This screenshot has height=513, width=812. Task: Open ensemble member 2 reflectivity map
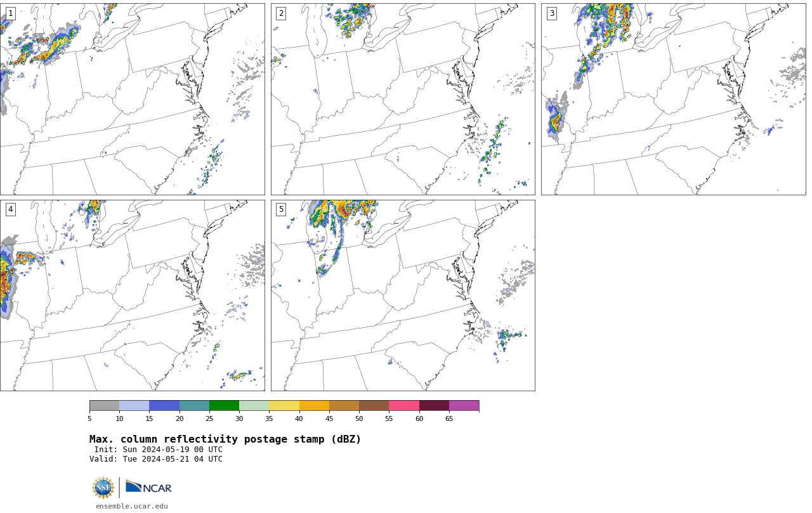coord(403,99)
